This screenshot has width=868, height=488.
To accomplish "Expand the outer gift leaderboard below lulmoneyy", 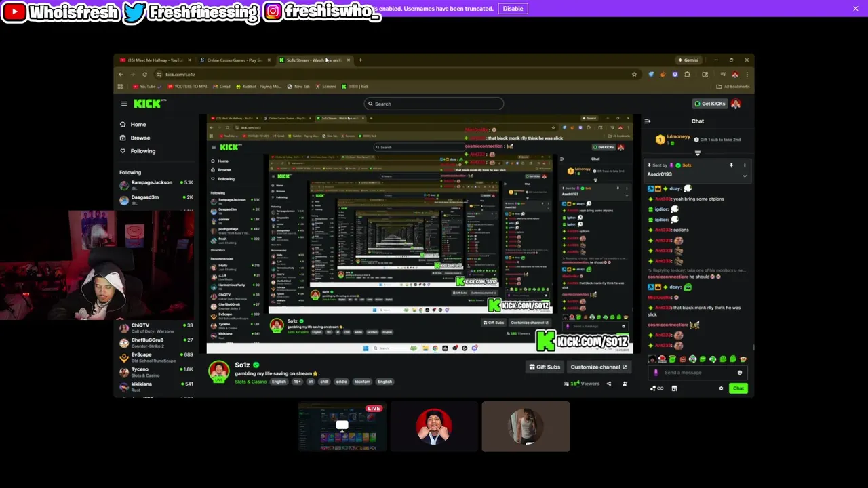I will click(x=697, y=153).
